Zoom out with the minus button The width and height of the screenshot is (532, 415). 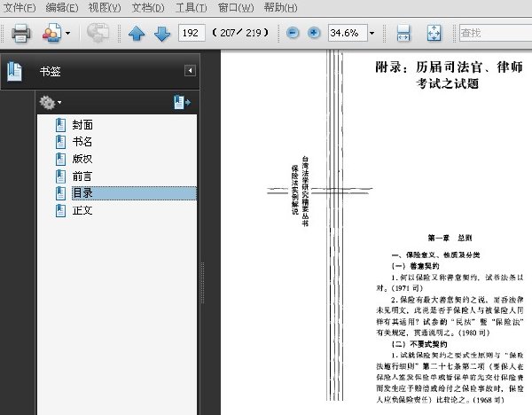click(293, 33)
